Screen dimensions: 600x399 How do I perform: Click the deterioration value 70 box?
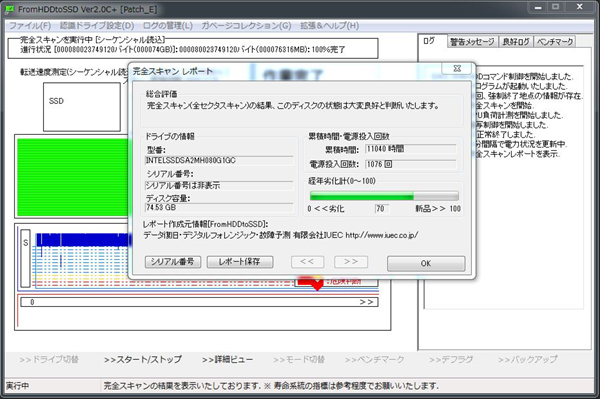pyautogui.click(x=382, y=209)
